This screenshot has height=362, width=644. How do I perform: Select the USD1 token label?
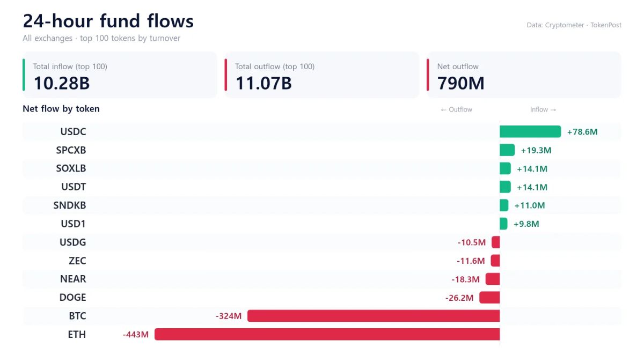click(x=74, y=224)
